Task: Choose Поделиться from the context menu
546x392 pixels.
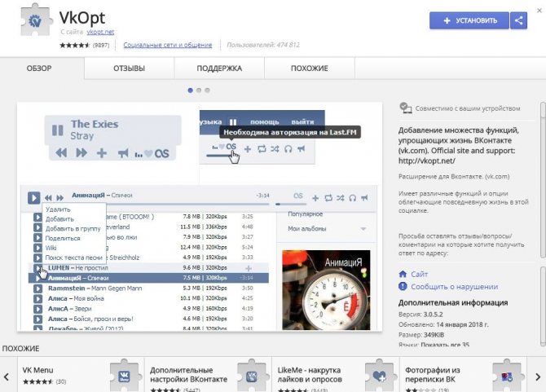Action: point(63,239)
